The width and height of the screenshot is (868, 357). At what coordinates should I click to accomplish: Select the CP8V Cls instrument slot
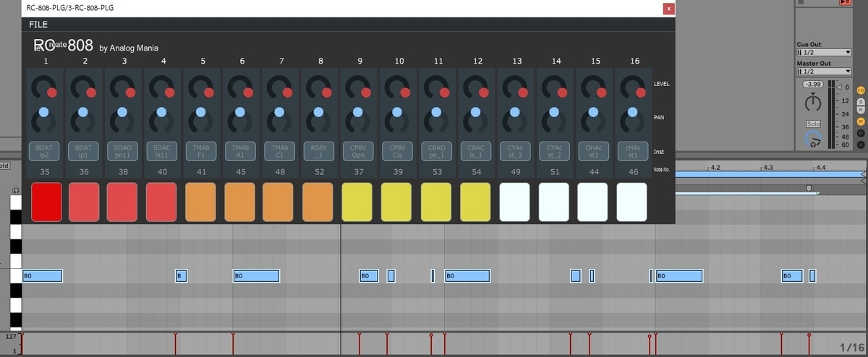[x=398, y=150]
